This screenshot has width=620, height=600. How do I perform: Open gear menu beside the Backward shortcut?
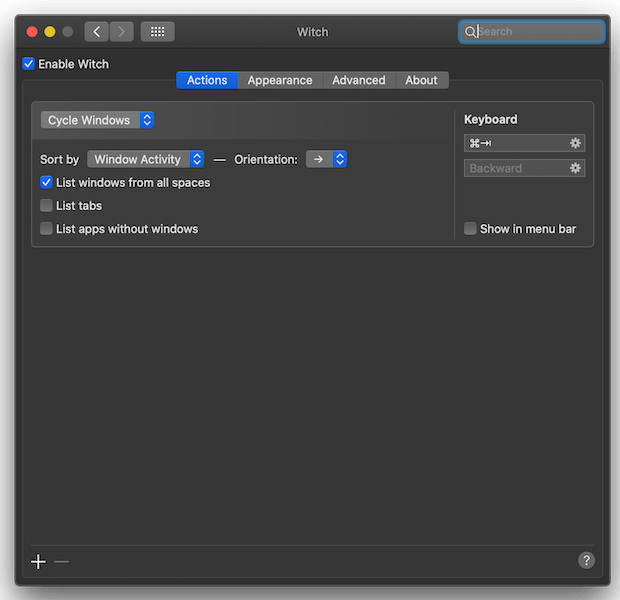(575, 168)
